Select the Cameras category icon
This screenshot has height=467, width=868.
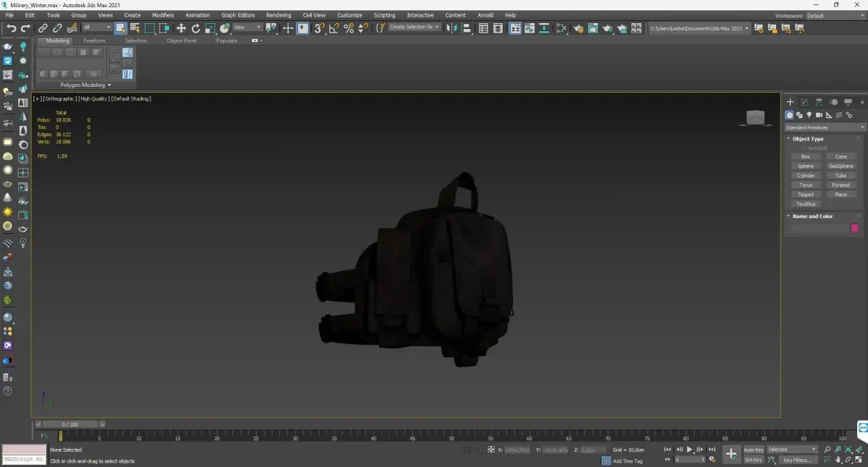[819, 114]
